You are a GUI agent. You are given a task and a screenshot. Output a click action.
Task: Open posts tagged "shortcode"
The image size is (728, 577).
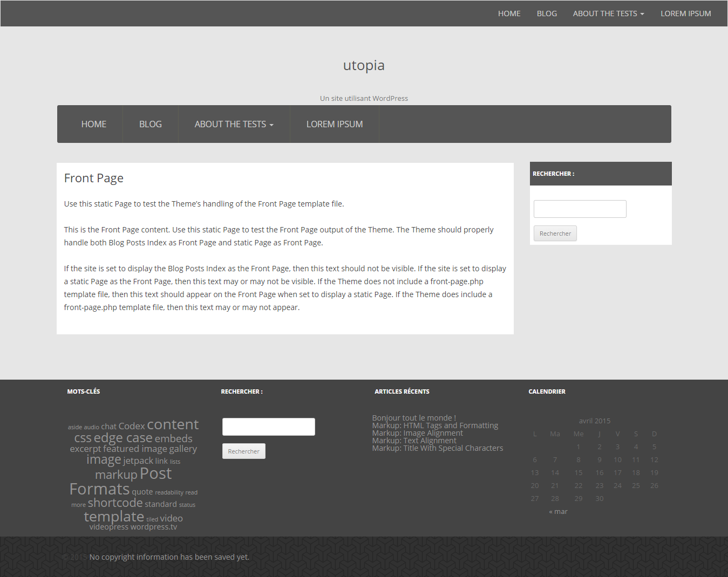pyautogui.click(x=115, y=503)
